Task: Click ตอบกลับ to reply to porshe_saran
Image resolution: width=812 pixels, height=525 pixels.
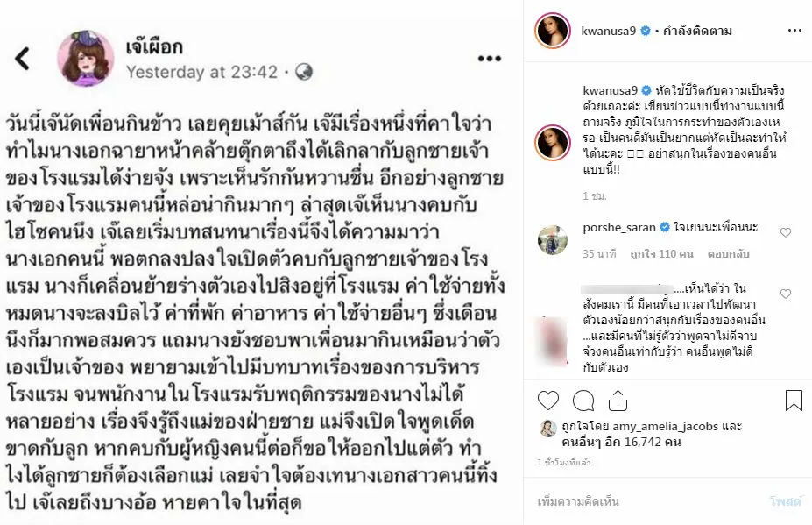Action: click(728, 254)
